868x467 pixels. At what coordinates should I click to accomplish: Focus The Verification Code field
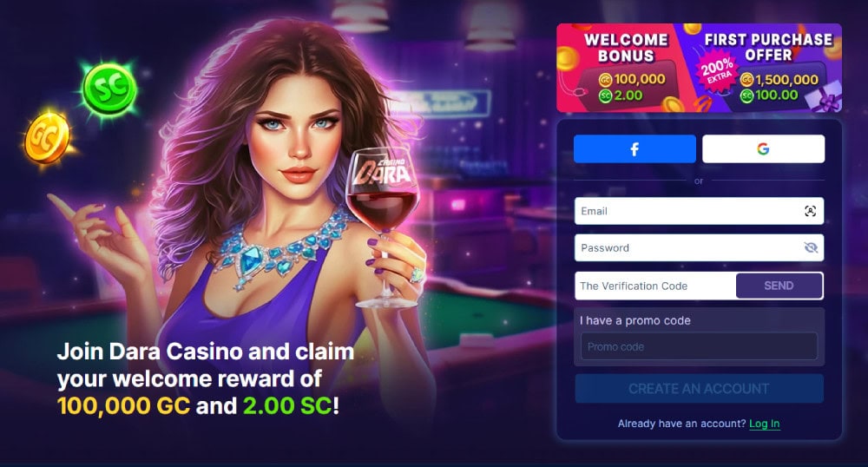point(655,286)
